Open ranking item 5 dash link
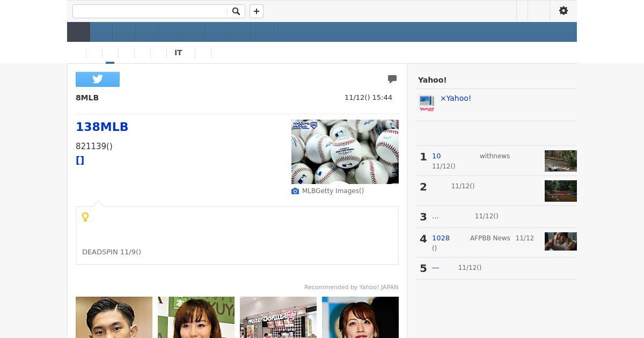Viewport: 644px width, 338px height. [x=435, y=268]
